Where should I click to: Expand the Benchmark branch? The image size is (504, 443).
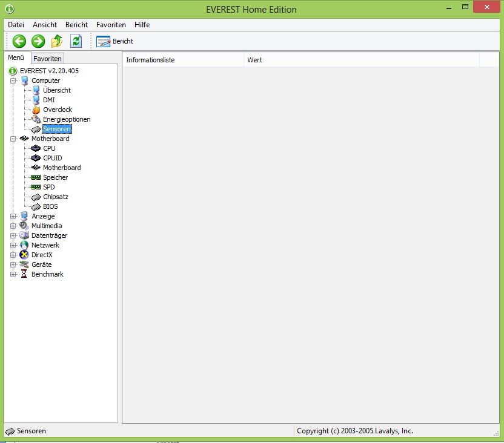click(13, 274)
